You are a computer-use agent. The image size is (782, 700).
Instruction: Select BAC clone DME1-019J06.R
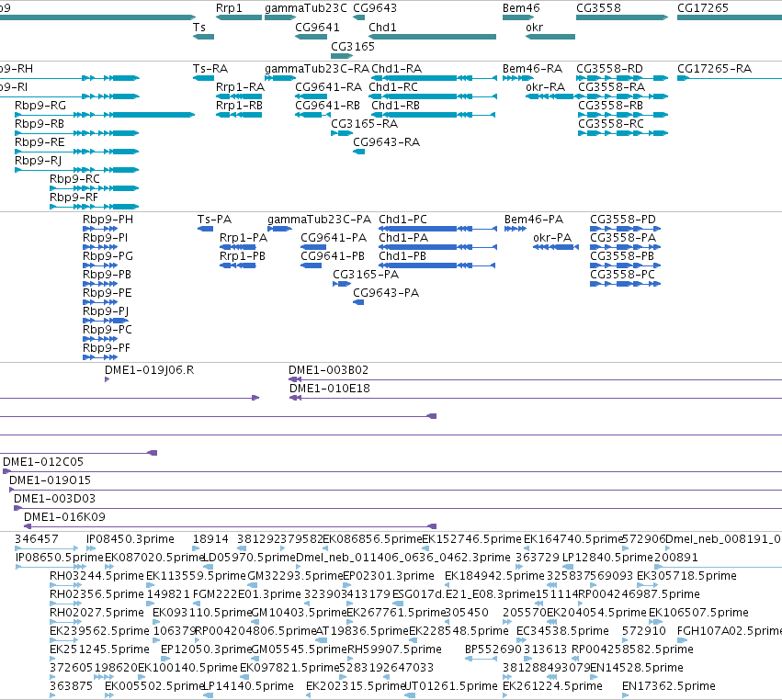[108, 379]
